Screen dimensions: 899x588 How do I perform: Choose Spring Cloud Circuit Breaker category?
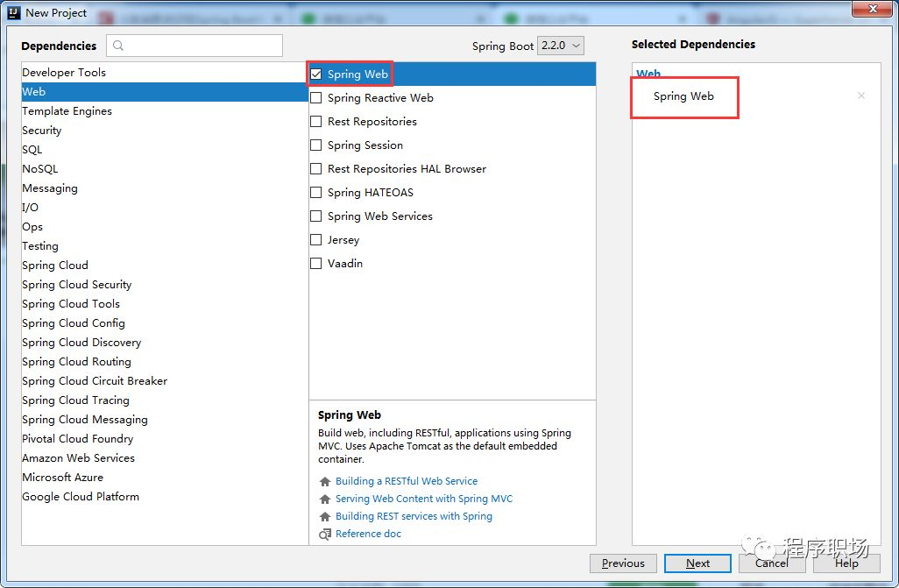tap(165, 381)
